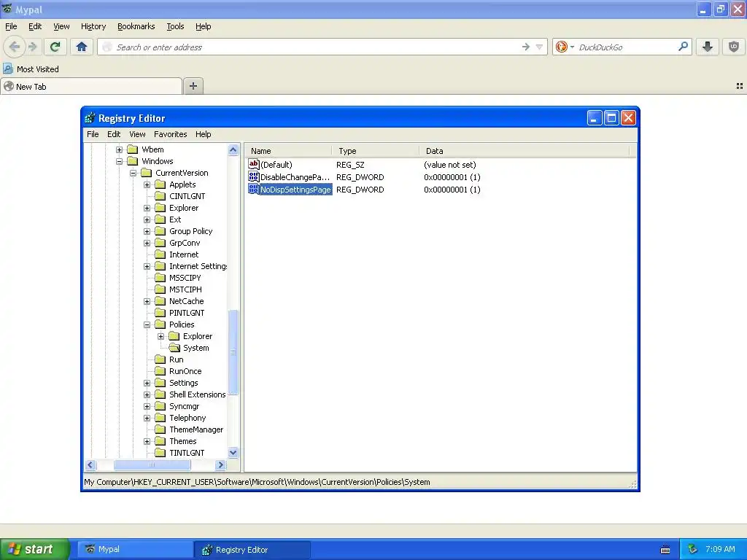
Task: Open Mypal File menu
Action: pos(11,26)
